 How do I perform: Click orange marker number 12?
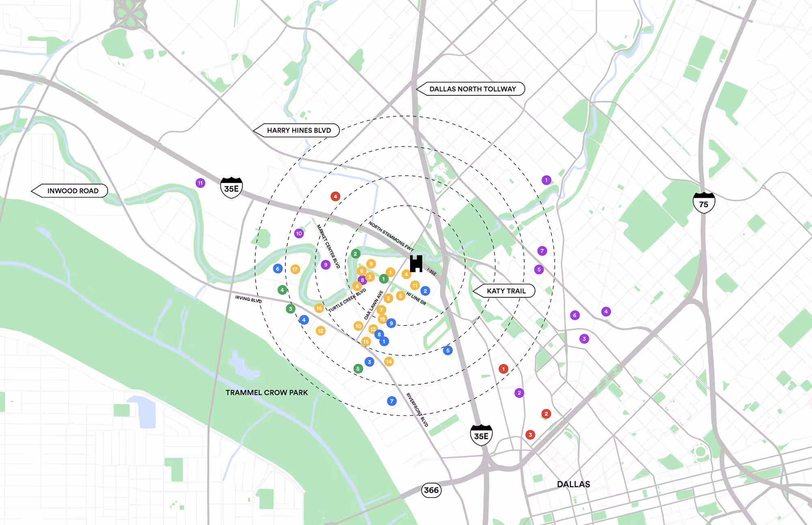320,331
